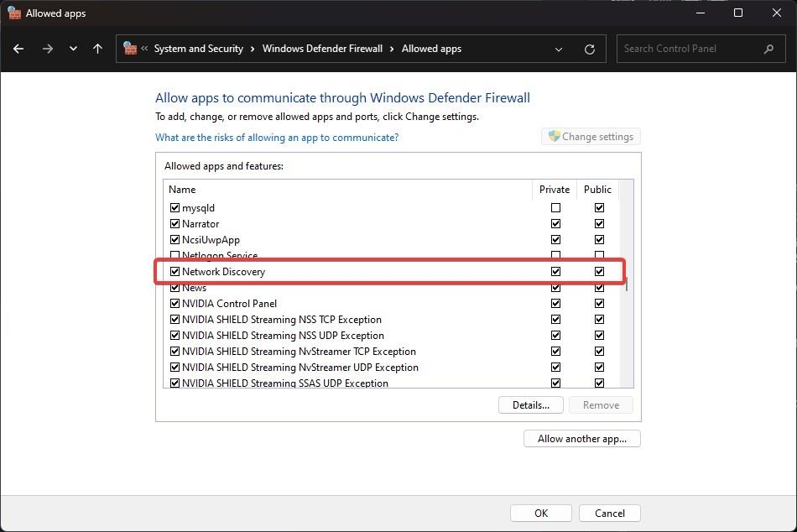Open Details for selected app

pyautogui.click(x=531, y=404)
